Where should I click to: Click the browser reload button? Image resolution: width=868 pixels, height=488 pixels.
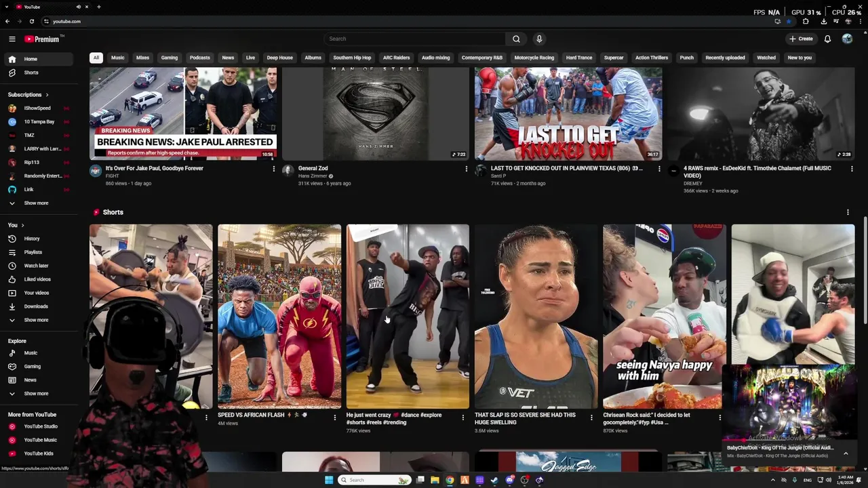32,21
